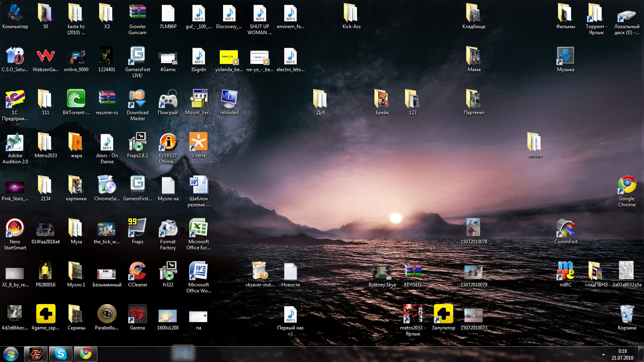Select the Format Factory desktop icon
Viewport: 644px width, 362px height.
point(168,228)
